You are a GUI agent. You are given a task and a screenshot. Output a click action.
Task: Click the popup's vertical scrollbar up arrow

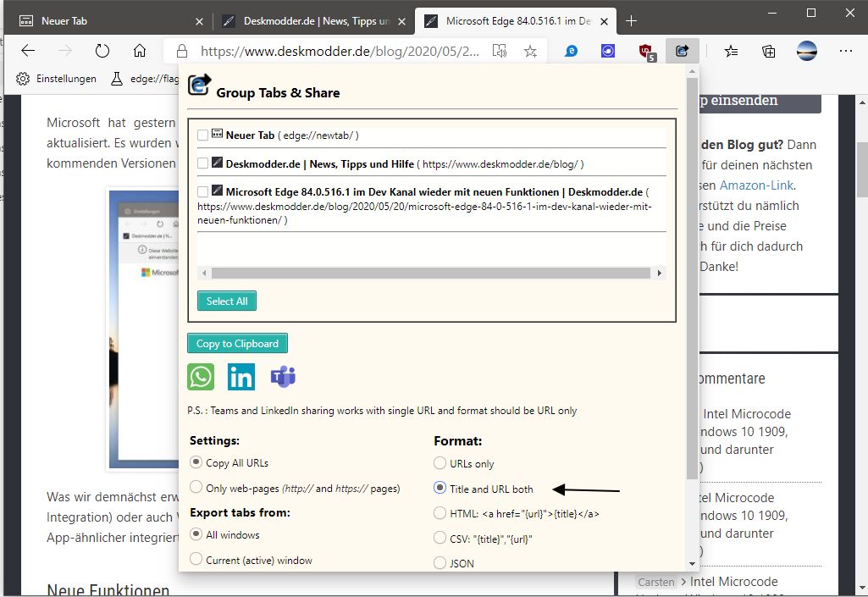[x=692, y=71]
